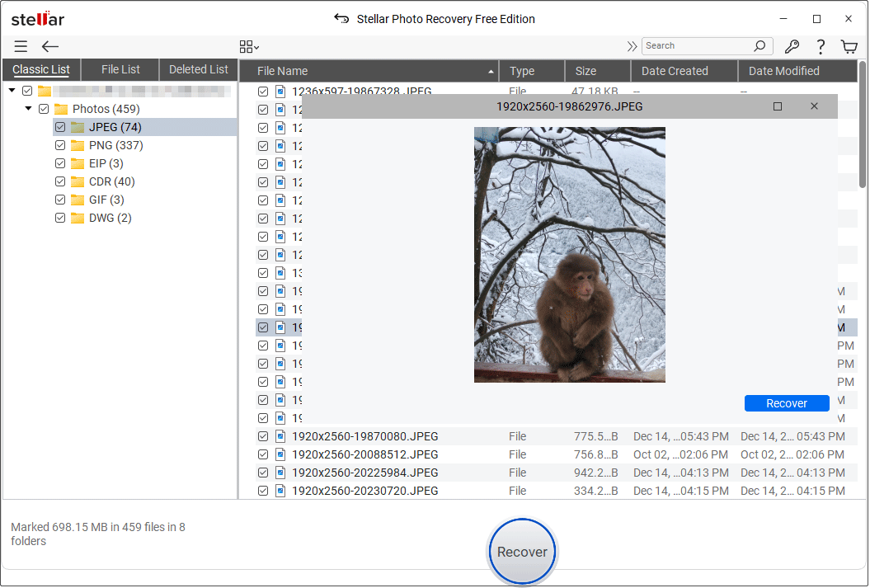
Task: Uncheck the EIP (3) folder checkbox
Action: pos(60,163)
